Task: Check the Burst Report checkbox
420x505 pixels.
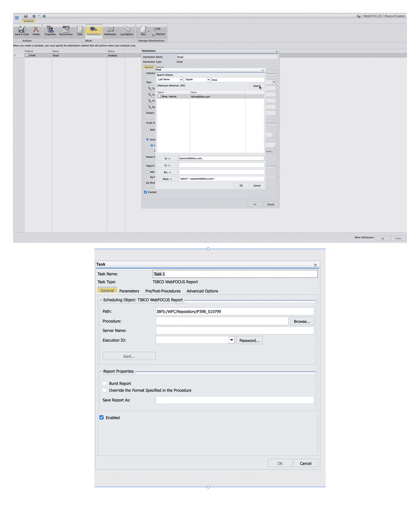Action: pos(105,383)
